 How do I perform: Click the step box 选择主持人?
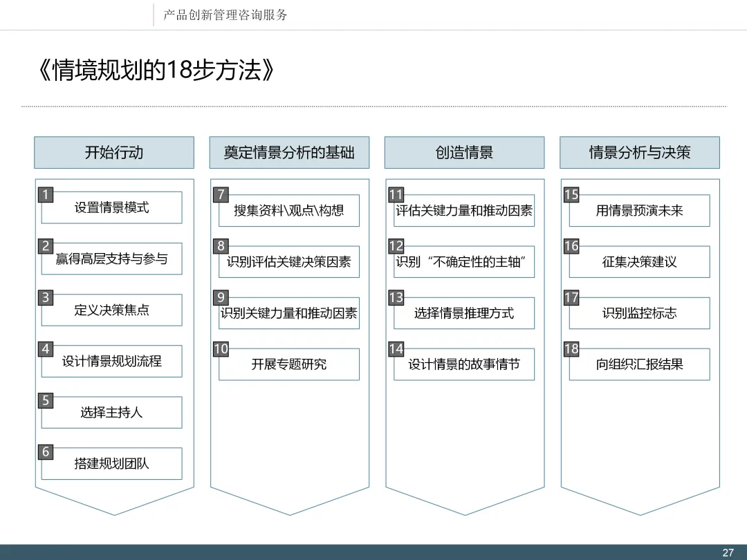(111, 412)
